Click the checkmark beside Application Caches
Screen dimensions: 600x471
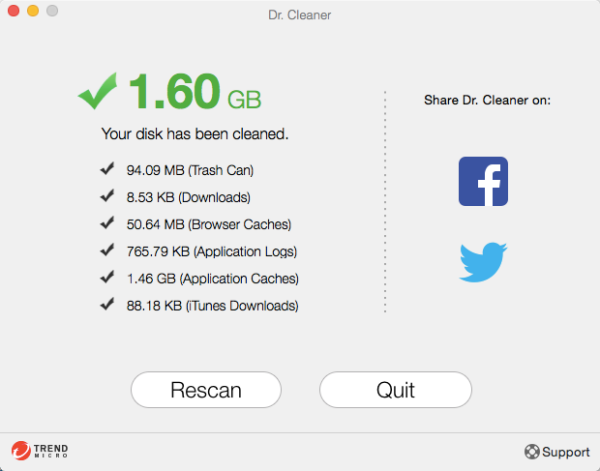point(107,277)
